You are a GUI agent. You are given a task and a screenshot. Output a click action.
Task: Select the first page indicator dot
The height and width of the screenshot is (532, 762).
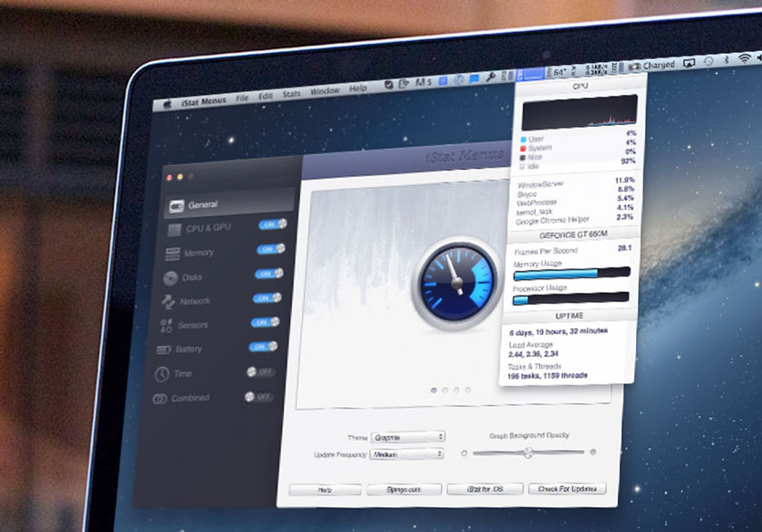coord(433,391)
